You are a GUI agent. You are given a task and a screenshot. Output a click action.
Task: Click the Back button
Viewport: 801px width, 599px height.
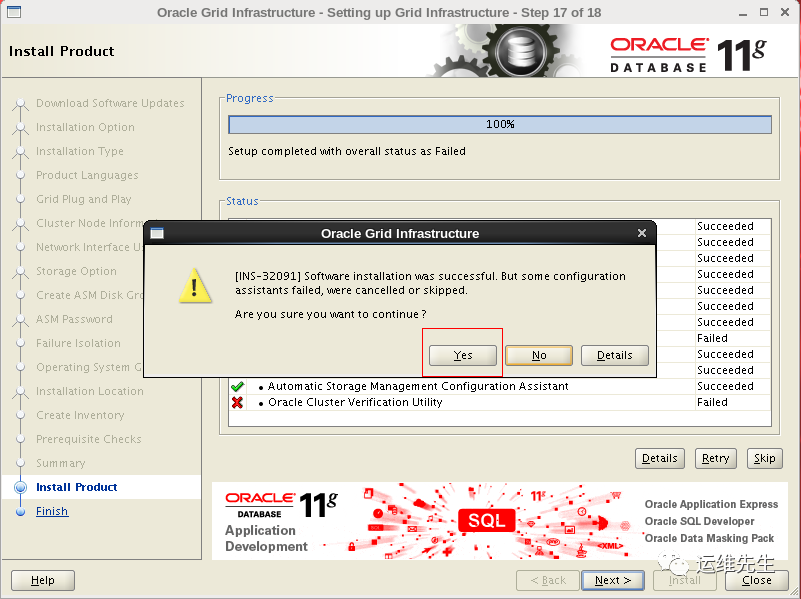tap(548, 580)
